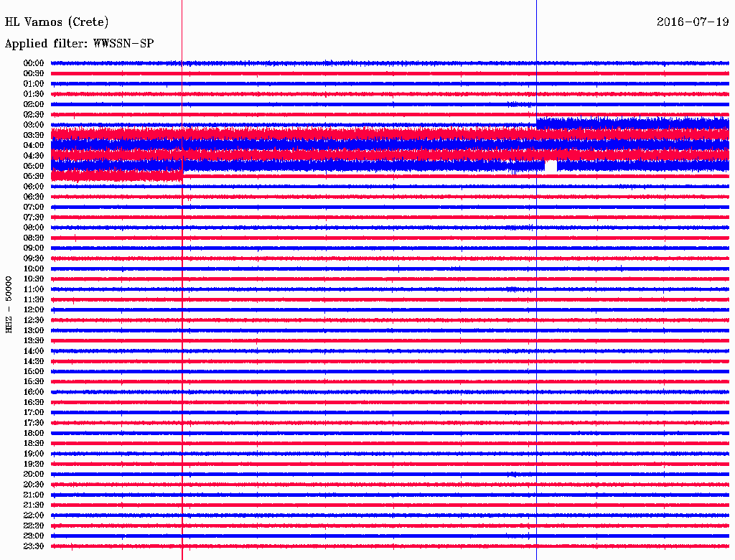Click the "01:00" time label
The width and height of the screenshot is (735, 560).
coord(34,84)
